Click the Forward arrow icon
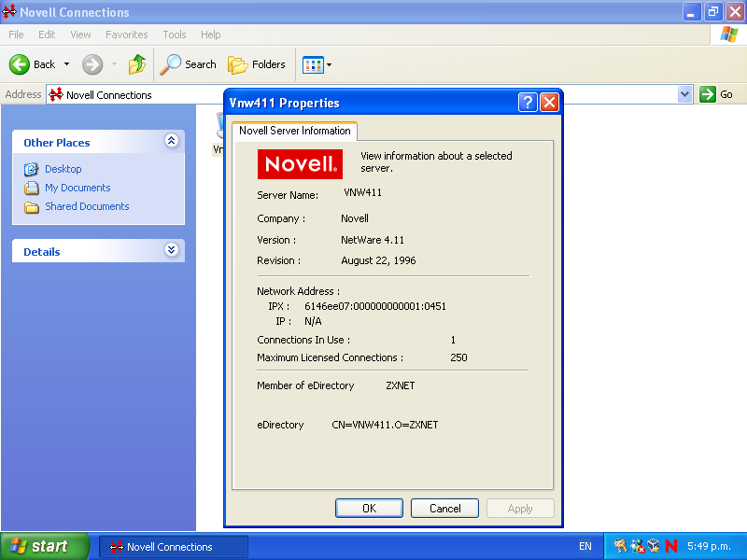The image size is (747, 560). 92,64
